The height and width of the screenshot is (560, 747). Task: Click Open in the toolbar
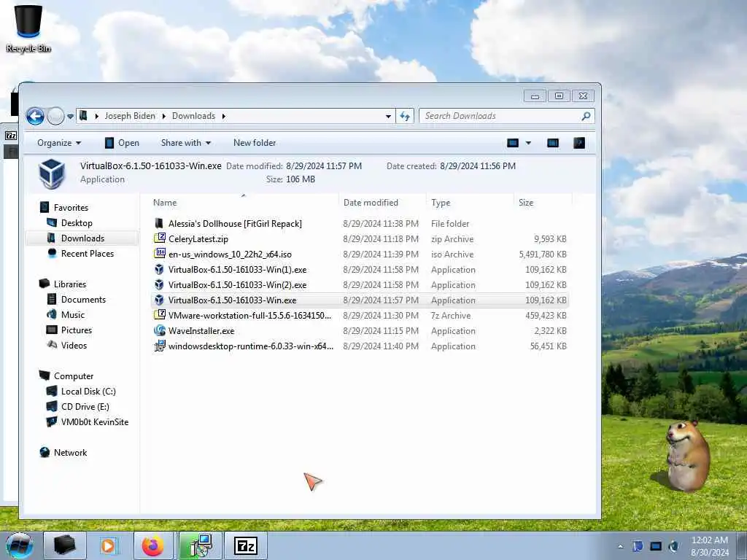pyautogui.click(x=122, y=143)
